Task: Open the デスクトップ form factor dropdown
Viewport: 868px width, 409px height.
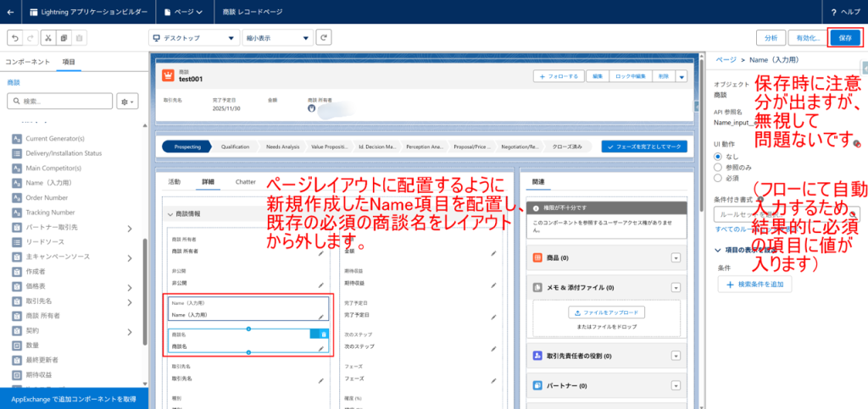Action: [x=194, y=38]
